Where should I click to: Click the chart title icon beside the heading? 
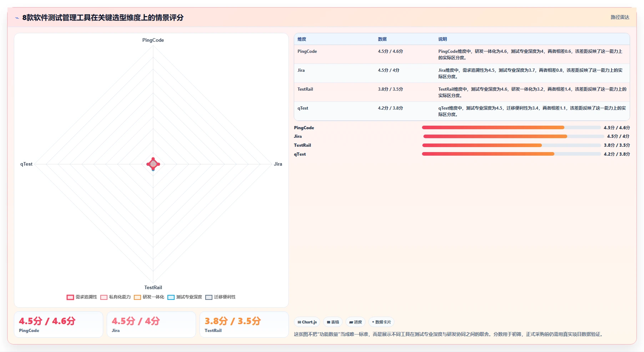coord(17,18)
